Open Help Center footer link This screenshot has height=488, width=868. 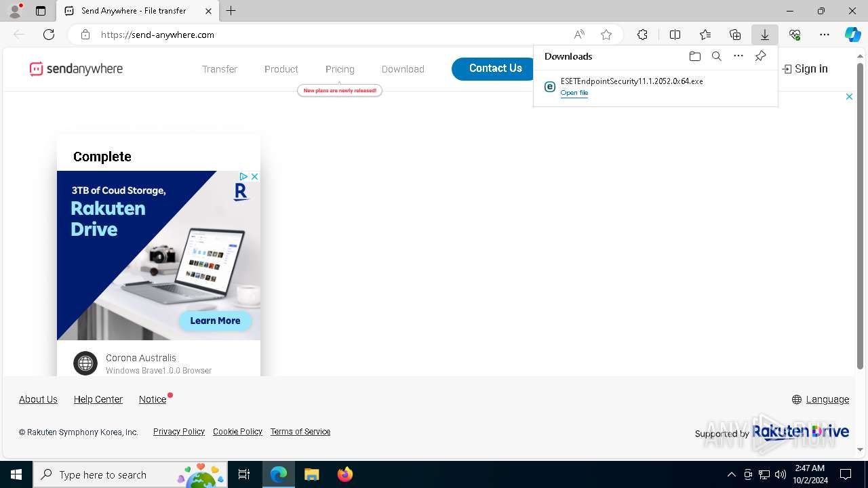click(x=98, y=399)
